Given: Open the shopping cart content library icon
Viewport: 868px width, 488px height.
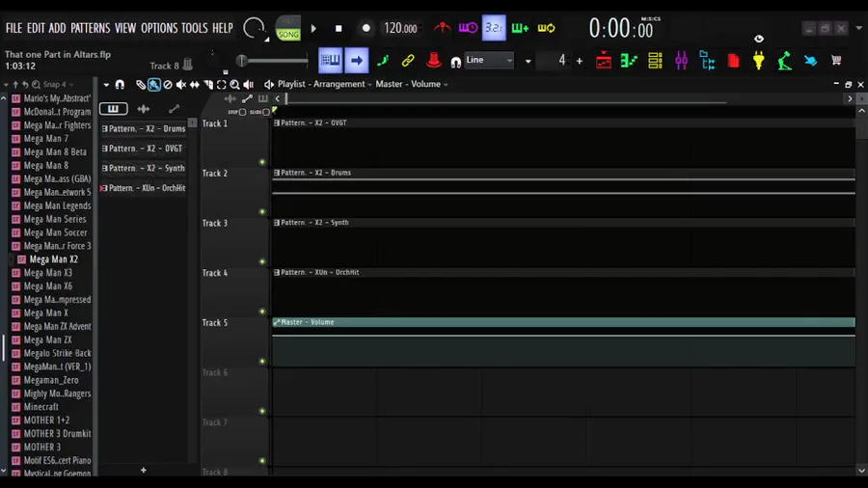Looking at the screenshot, I should coord(836,60).
